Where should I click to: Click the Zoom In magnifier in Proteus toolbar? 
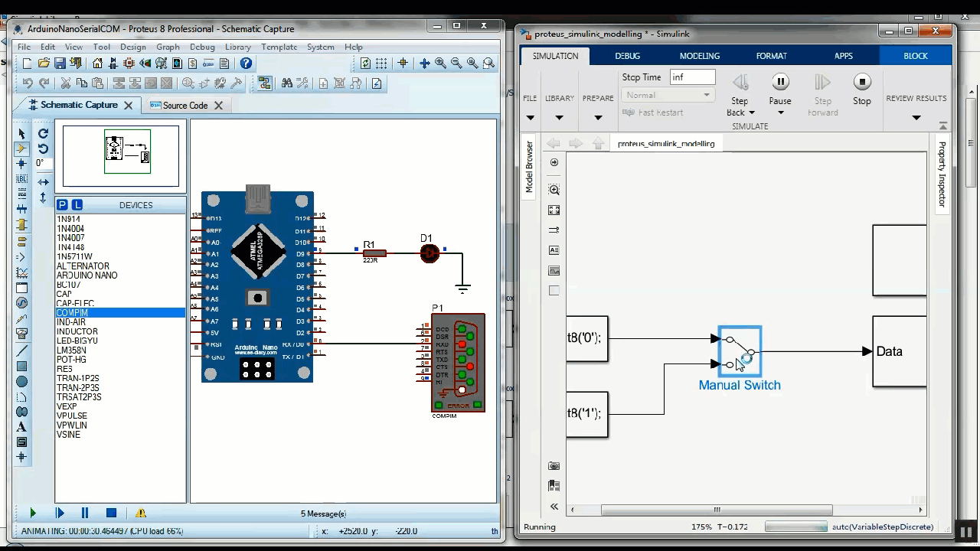[x=440, y=64]
